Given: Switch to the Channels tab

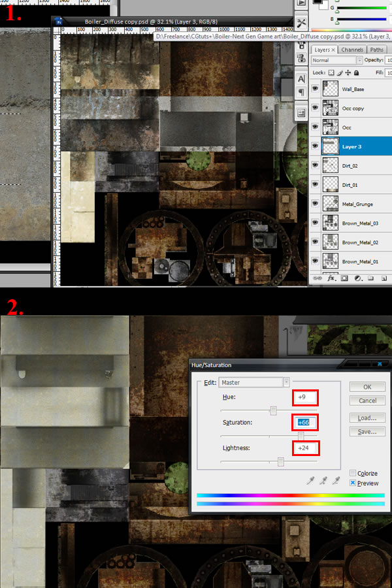Looking at the screenshot, I should 352,50.
